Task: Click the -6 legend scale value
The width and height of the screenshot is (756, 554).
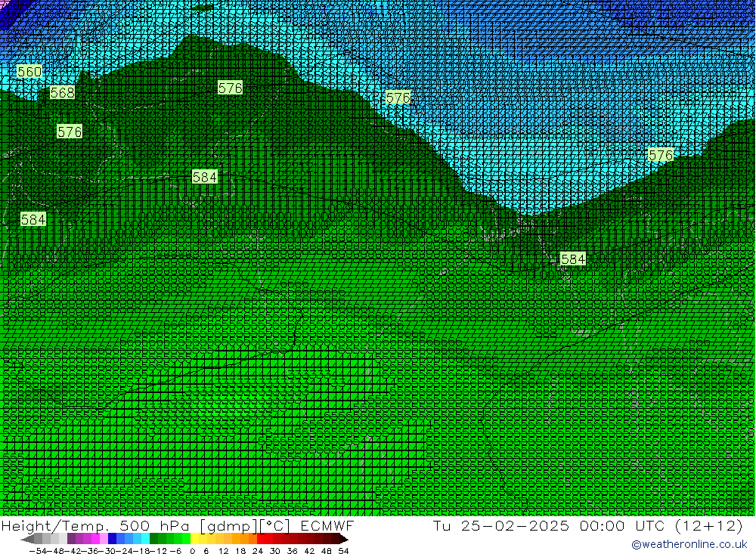Action: pos(175,551)
